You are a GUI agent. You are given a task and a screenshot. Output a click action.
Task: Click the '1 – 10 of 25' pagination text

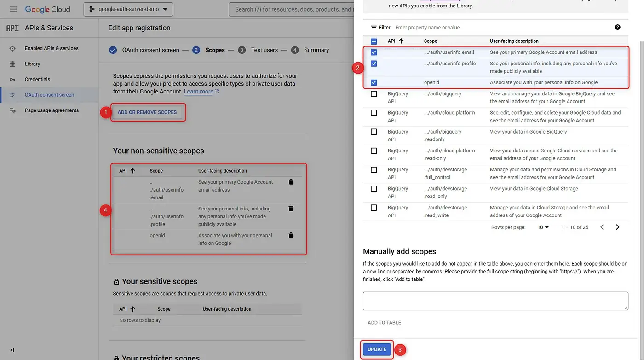click(x=575, y=227)
